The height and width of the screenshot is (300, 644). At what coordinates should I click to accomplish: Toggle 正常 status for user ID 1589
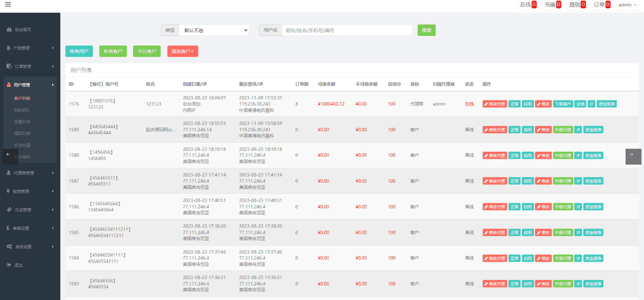(514, 130)
